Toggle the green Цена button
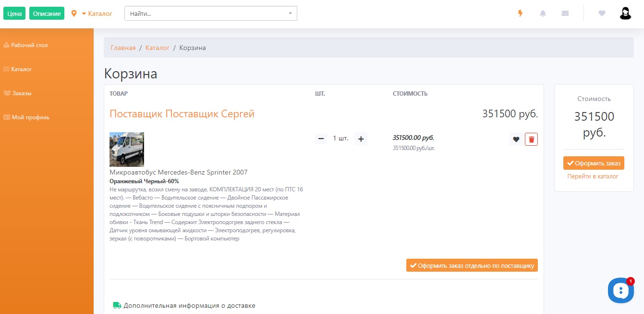 click(x=14, y=13)
